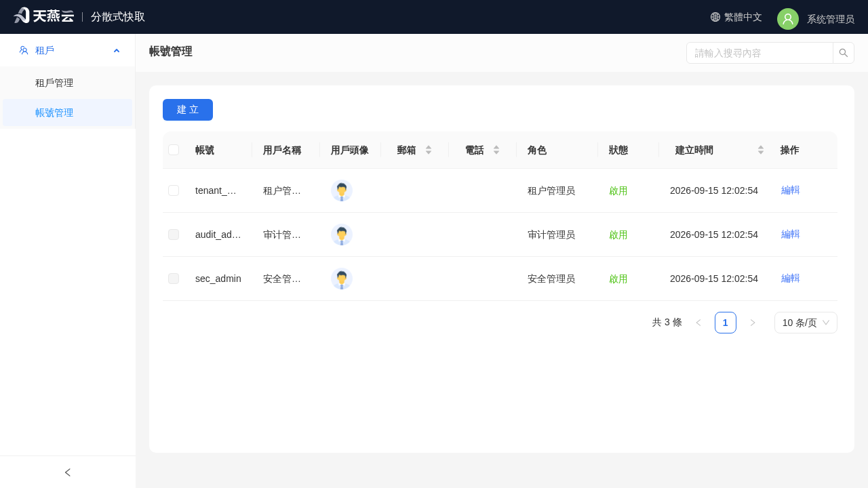The height and width of the screenshot is (488, 868).
Task: Sort by 郵箱 column arrows
Action: (x=429, y=150)
